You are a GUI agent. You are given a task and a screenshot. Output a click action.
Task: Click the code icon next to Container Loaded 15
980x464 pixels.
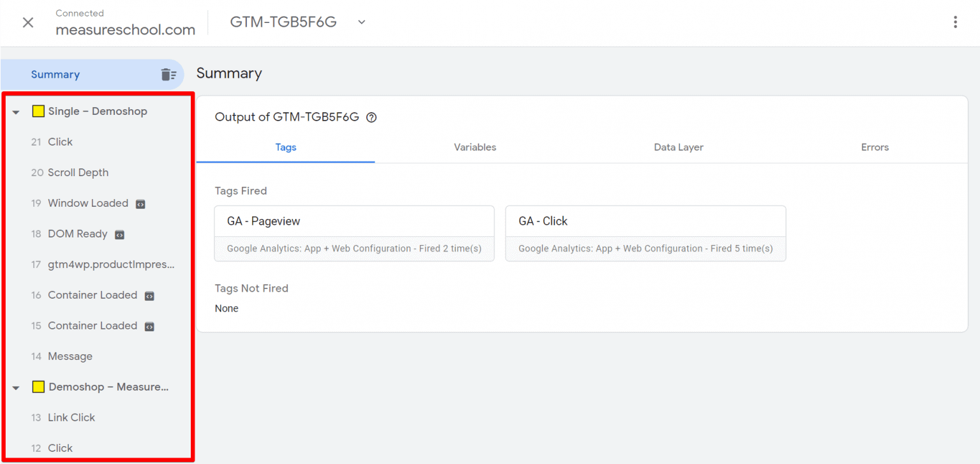pyautogui.click(x=148, y=326)
